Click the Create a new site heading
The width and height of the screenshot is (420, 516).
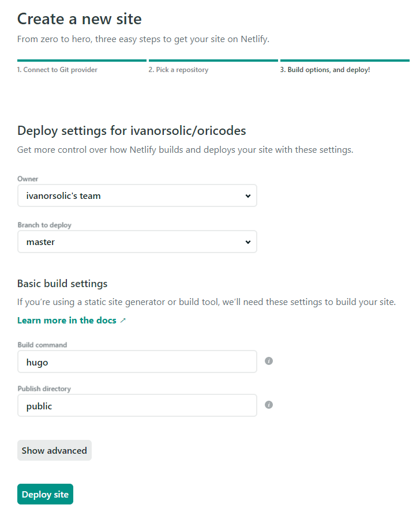pyautogui.click(x=80, y=19)
